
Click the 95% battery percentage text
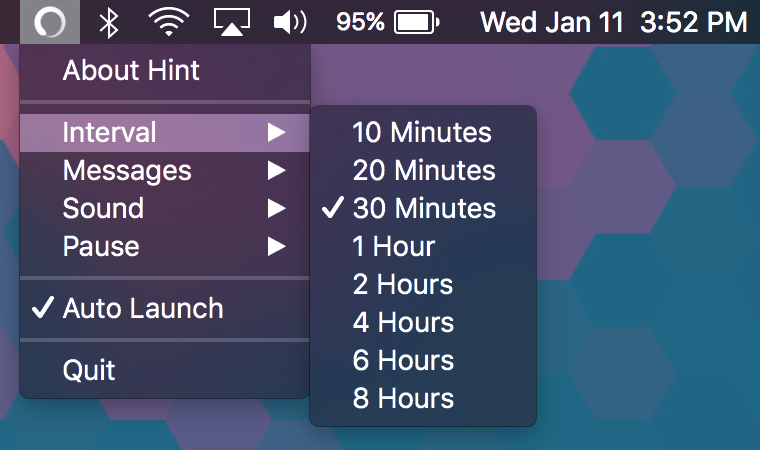360,22
